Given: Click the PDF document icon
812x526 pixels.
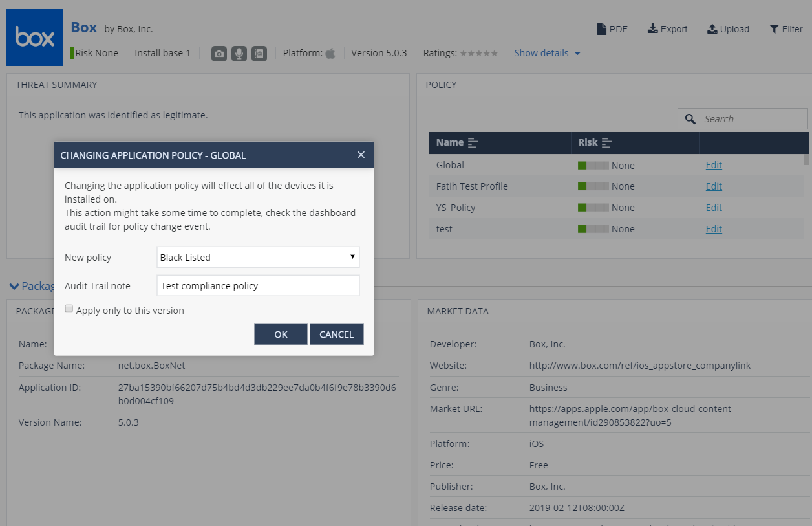Looking at the screenshot, I should click(601, 29).
